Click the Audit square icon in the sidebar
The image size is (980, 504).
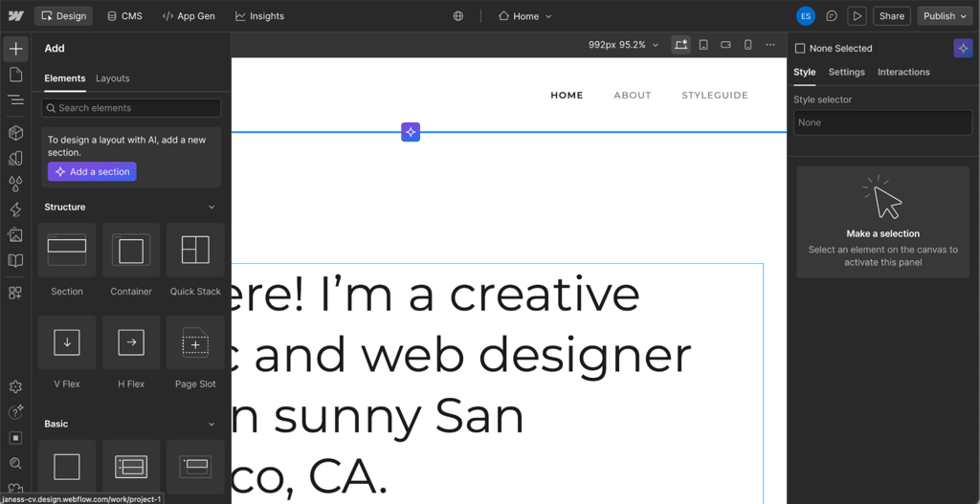tap(15, 438)
